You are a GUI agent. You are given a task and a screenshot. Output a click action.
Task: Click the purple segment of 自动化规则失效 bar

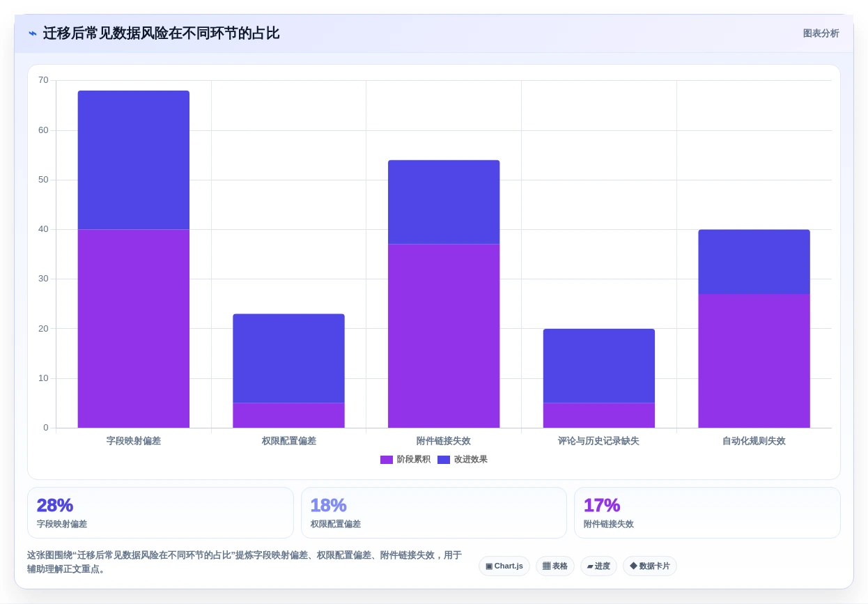pyautogui.click(x=754, y=361)
